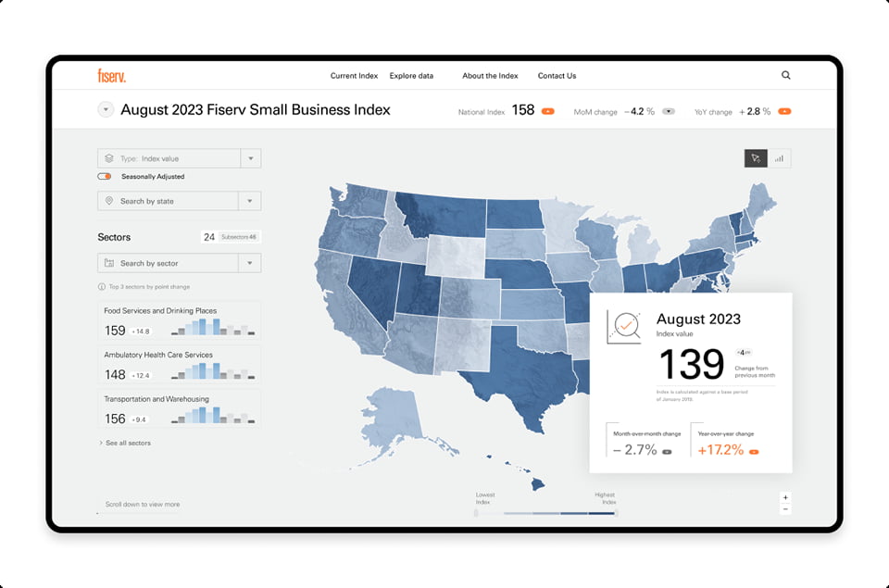Open the Type: Index value dropdown arrow
The image size is (889, 588).
pyautogui.click(x=251, y=158)
